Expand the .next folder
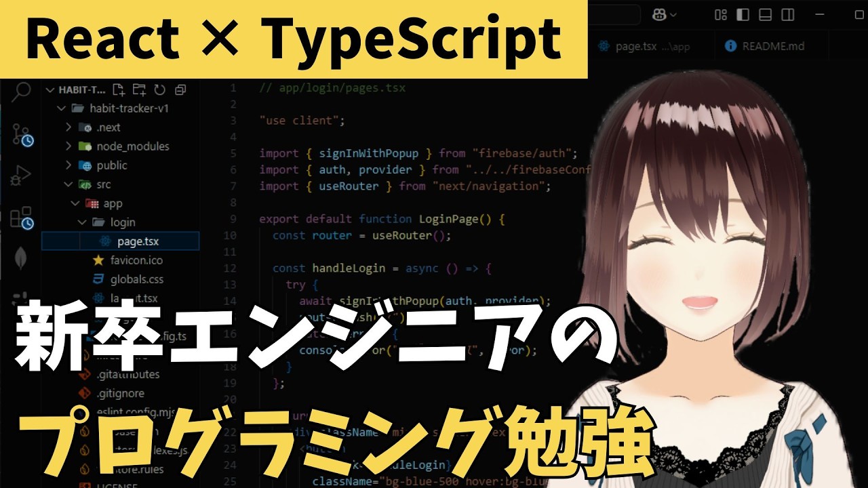Viewport: 868px width, 488px height. [68, 127]
